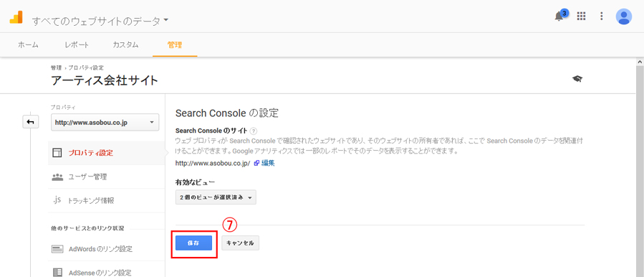This screenshot has width=644, height=277.
Task: Click the AdSense link settings icon
Action: (x=57, y=273)
